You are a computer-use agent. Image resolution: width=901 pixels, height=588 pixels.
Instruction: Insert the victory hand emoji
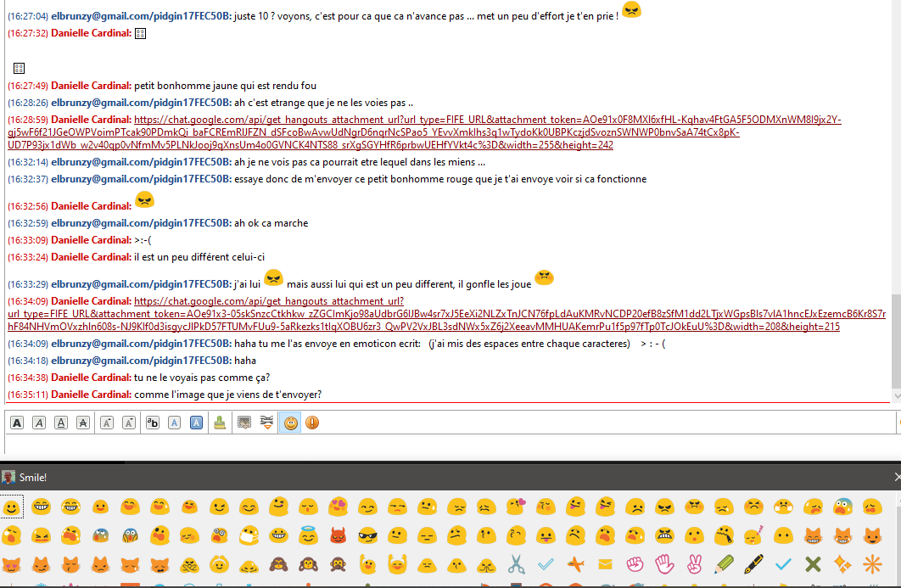[694, 565]
